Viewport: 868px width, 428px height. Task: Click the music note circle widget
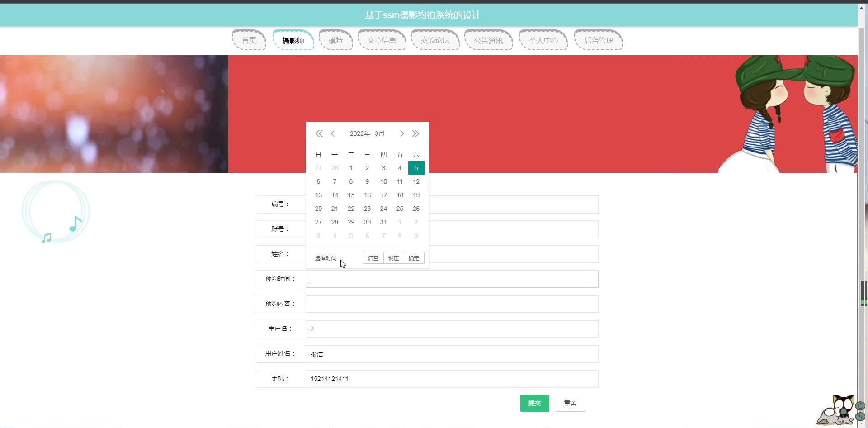pos(55,212)
